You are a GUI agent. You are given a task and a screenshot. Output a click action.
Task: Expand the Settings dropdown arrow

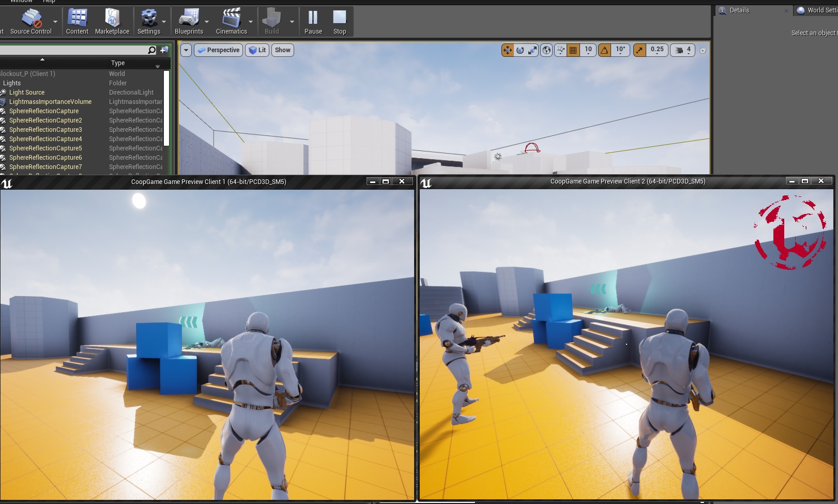pos(164,22)
